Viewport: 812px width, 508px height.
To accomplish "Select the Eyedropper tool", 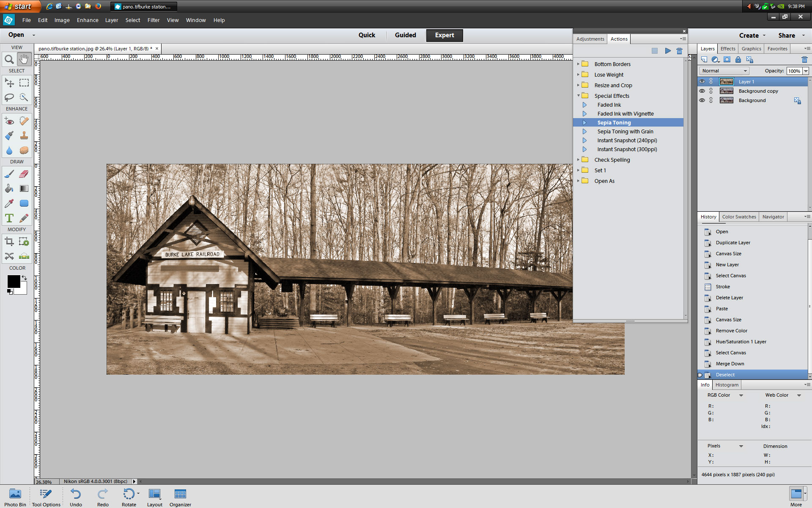I will click(9, 203).
